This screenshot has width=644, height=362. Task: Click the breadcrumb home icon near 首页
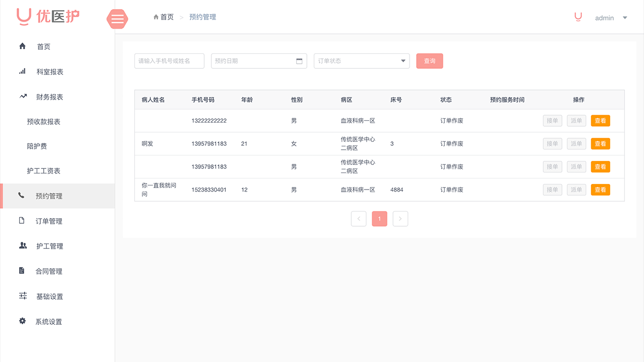tap(156, 17)
